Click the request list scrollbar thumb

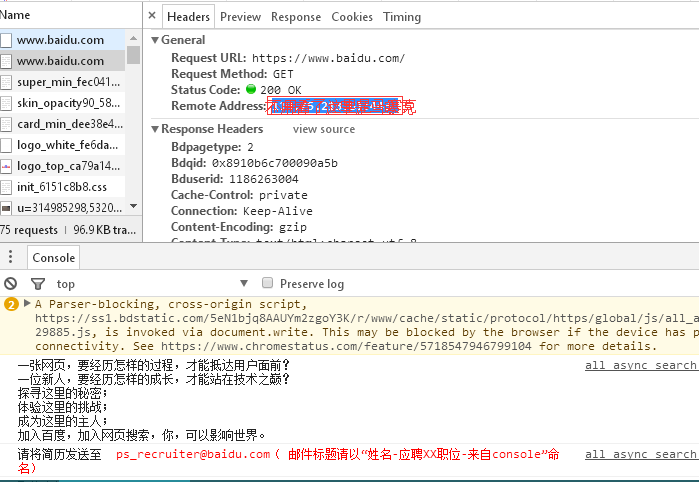pyautogui.click(x=133, y=55)
